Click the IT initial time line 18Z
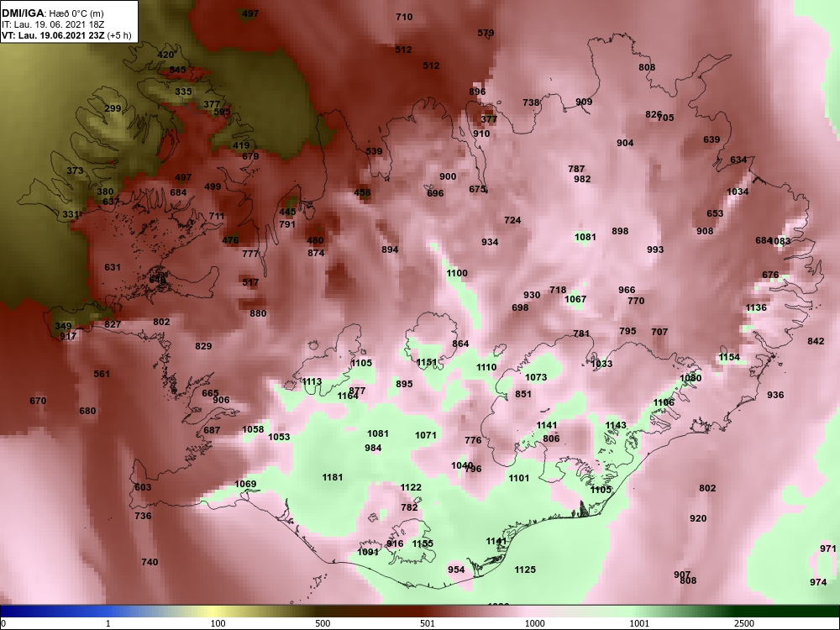 [52, 24]
